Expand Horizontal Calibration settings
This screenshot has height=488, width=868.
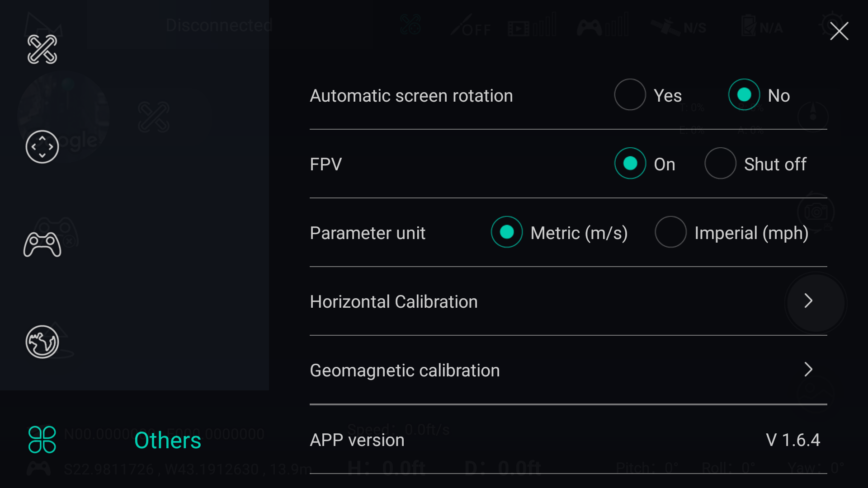808,301
